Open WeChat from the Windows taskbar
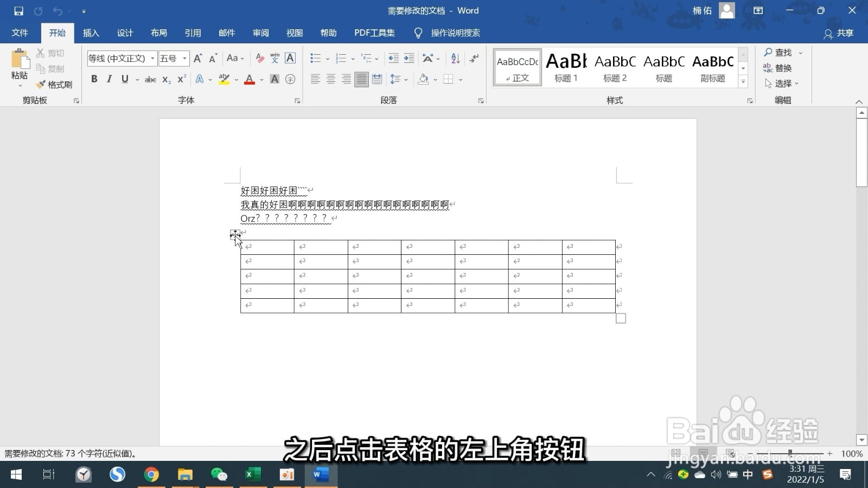 click(219, 475)
